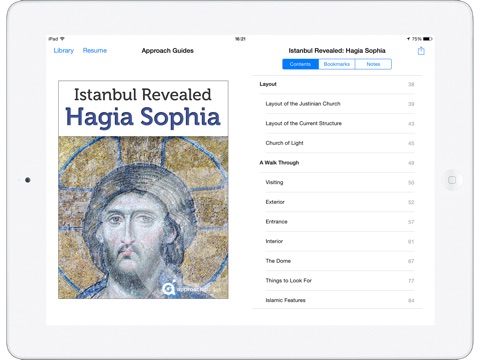The image size is (480, 360).
Task: Open The Dome section
Action: 340,261
